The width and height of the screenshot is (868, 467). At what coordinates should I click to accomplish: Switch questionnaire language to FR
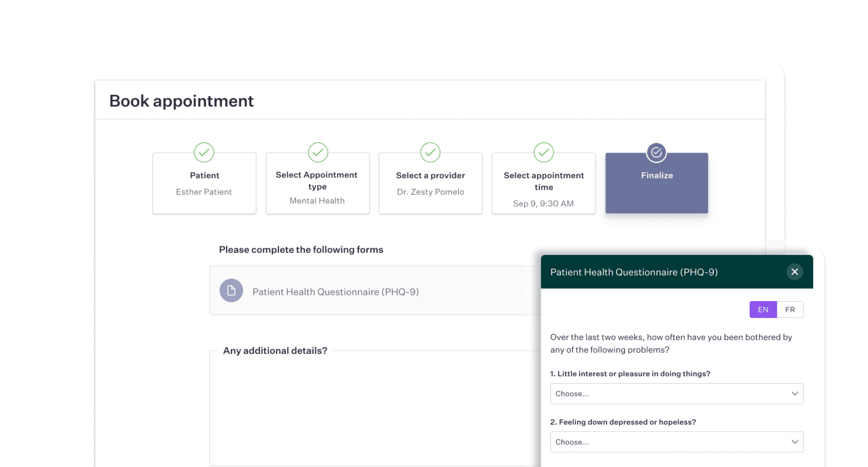click(x=790, y=309)
